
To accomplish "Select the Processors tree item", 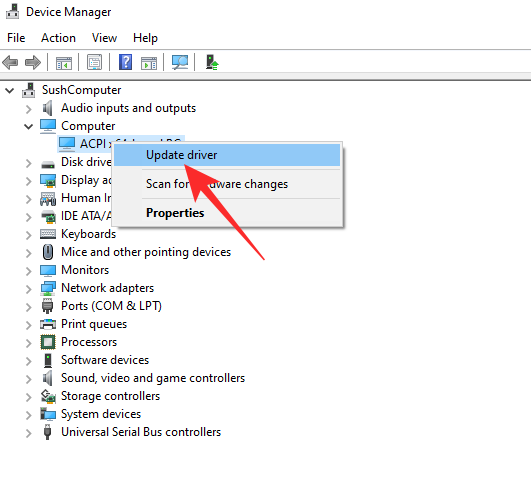I will tap(89, 342).
